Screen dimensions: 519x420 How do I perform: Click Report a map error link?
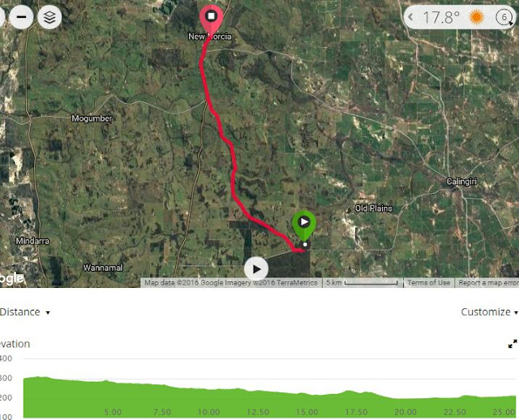pyautogui.click(x=487, y=283)
